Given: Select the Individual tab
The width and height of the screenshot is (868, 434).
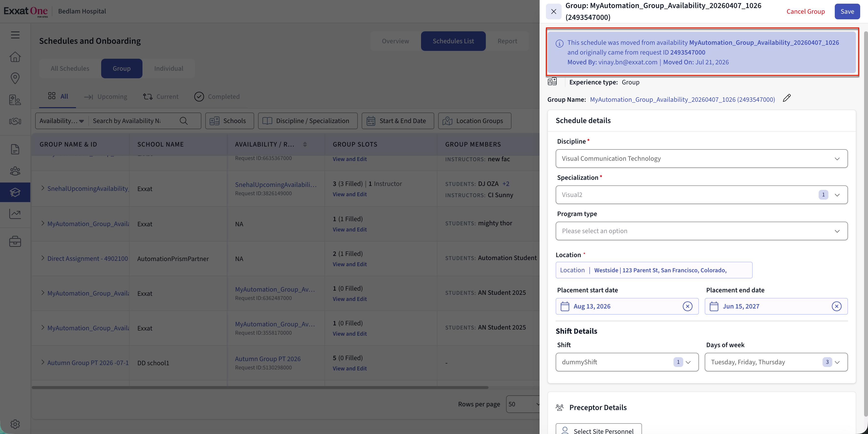Looking at the screenshot, I should tap(168, 69).
